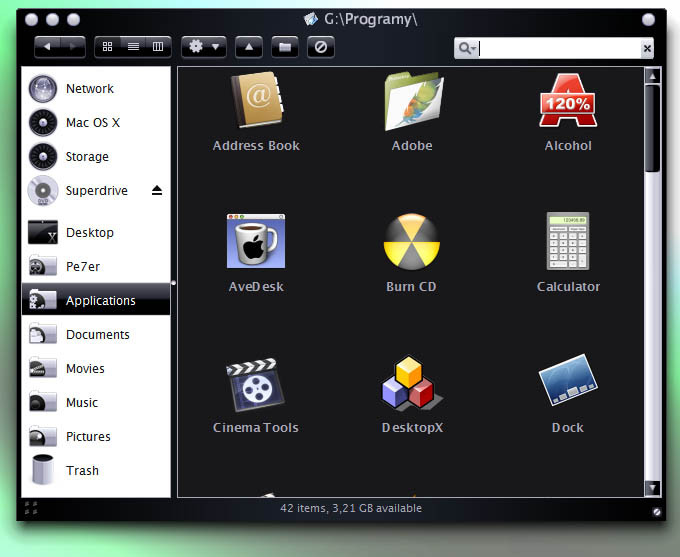The width and height of the screenshot is (680, 557).
Task: Open the Alcohol 120% application icon
Action: [568, 101]
